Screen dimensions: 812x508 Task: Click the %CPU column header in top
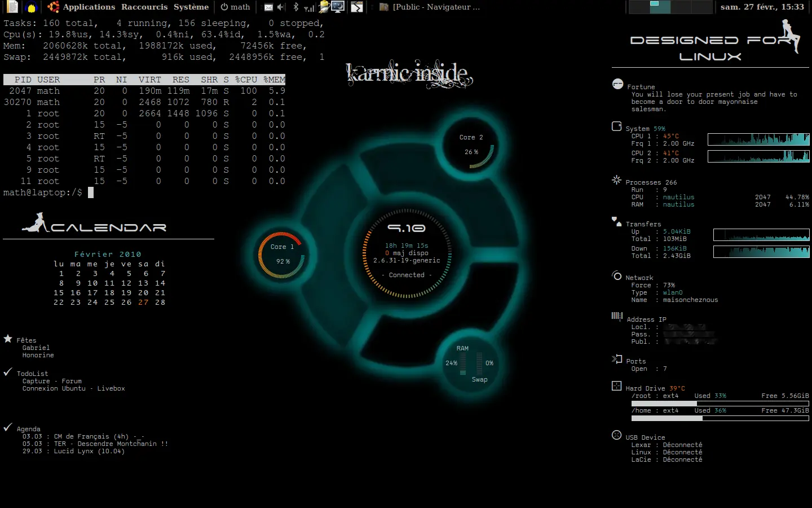246,80
